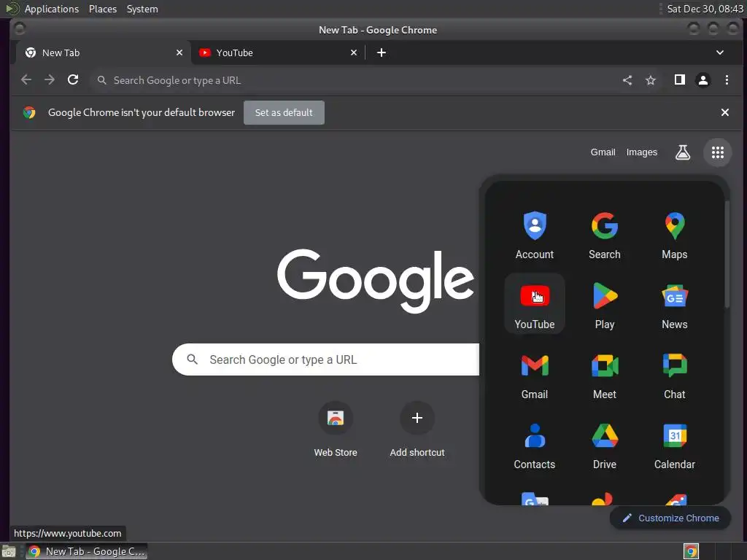Click the date and time clock
747x560 pixels.
coord(705,9)
